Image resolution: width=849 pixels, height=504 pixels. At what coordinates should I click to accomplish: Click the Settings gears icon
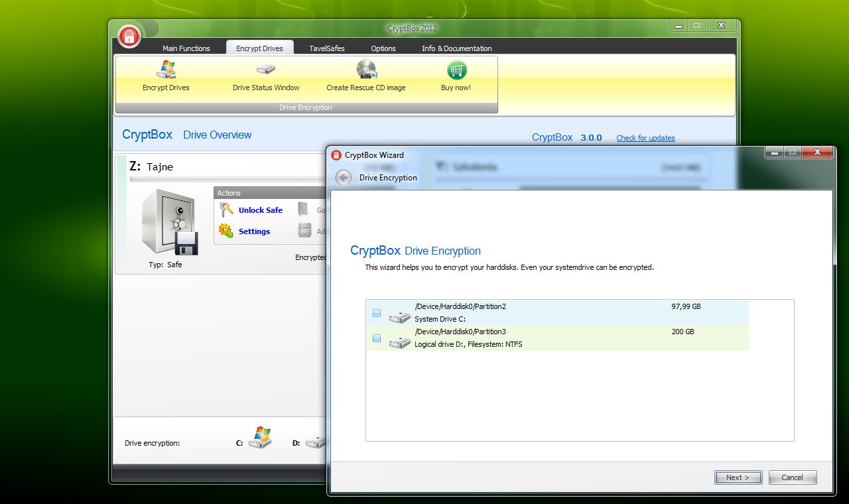(226, 231)
